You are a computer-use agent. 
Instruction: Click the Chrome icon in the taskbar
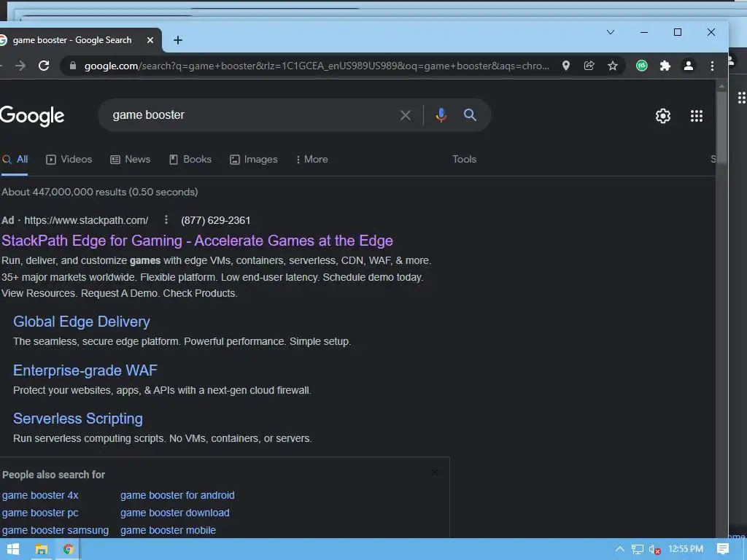[68, 550]
